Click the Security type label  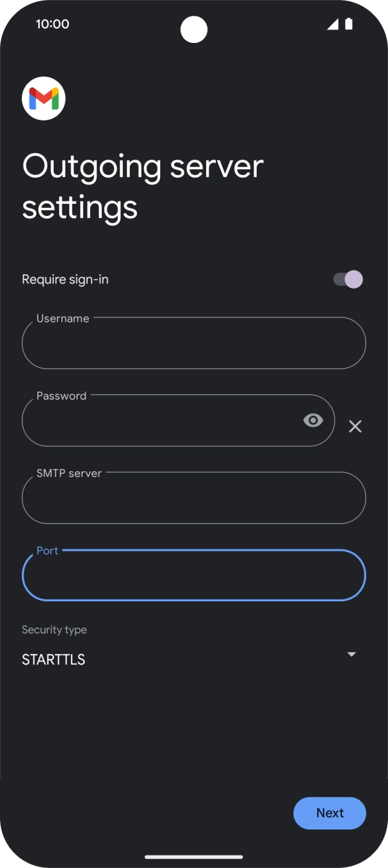click(x=54, y=630)
